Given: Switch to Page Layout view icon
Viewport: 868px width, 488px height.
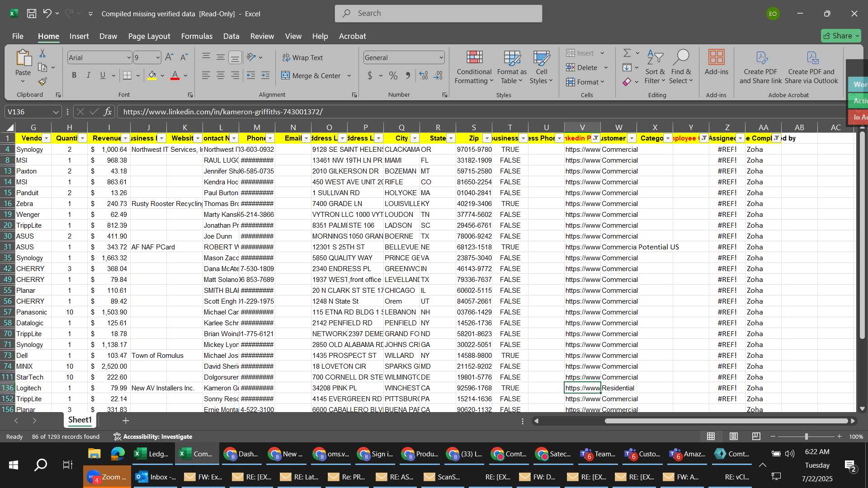Looking at the screenshot, I should (x=734, y=436).
